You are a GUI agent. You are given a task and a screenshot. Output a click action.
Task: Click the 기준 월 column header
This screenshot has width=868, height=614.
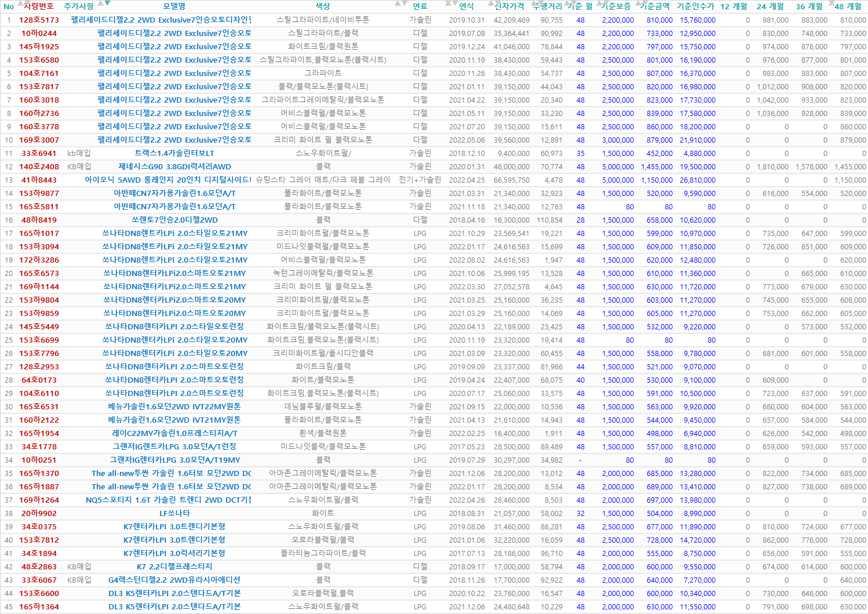point(580,6)
